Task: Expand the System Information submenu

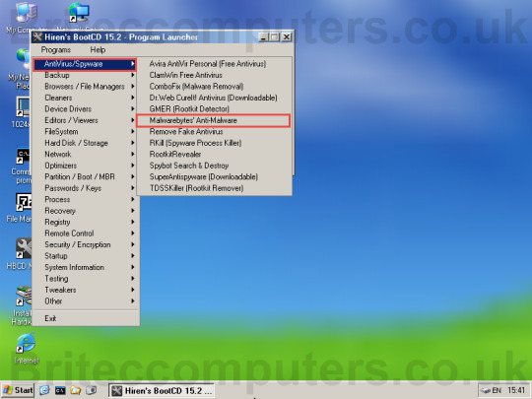Action: click(x=85, y=267)
